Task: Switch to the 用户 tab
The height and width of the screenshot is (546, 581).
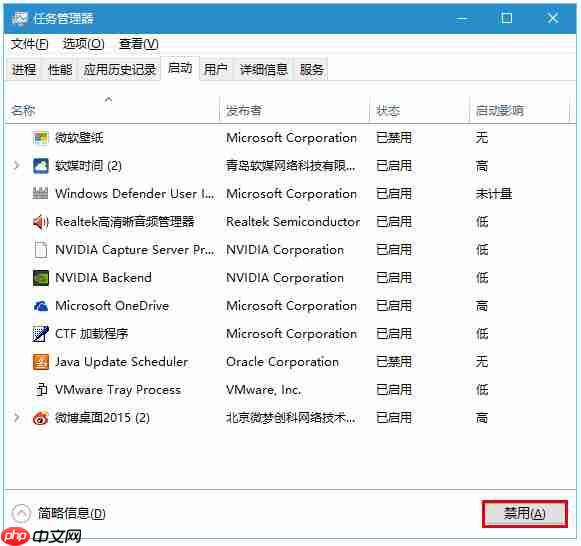Action: point(216,69)
